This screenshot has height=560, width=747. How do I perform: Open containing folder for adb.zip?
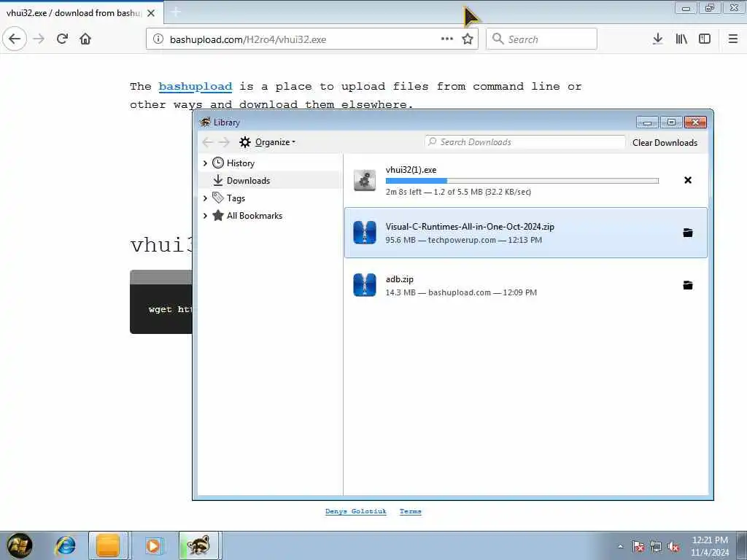point(688,285)
